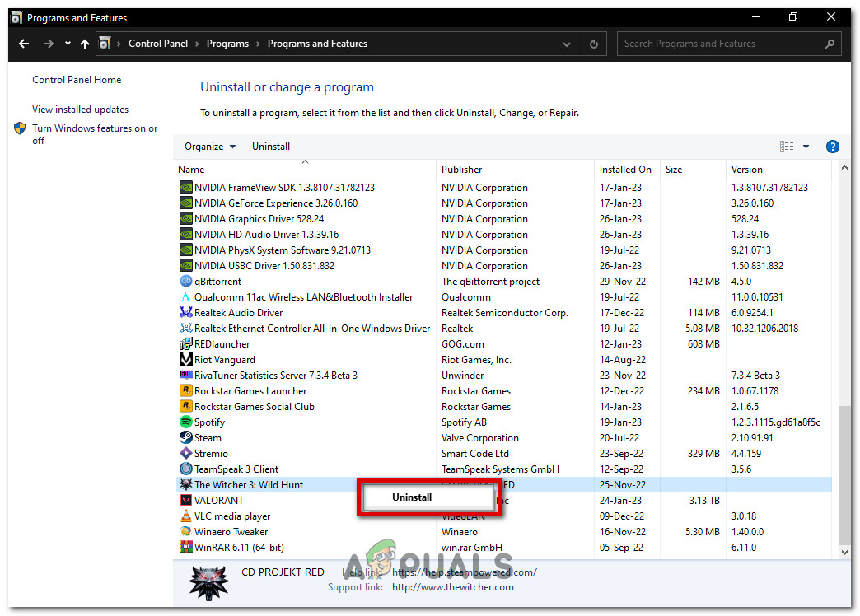860x616 pixels.
Task: Click the Witcher 3 wolf icon in list
Action: click(186, 484)
